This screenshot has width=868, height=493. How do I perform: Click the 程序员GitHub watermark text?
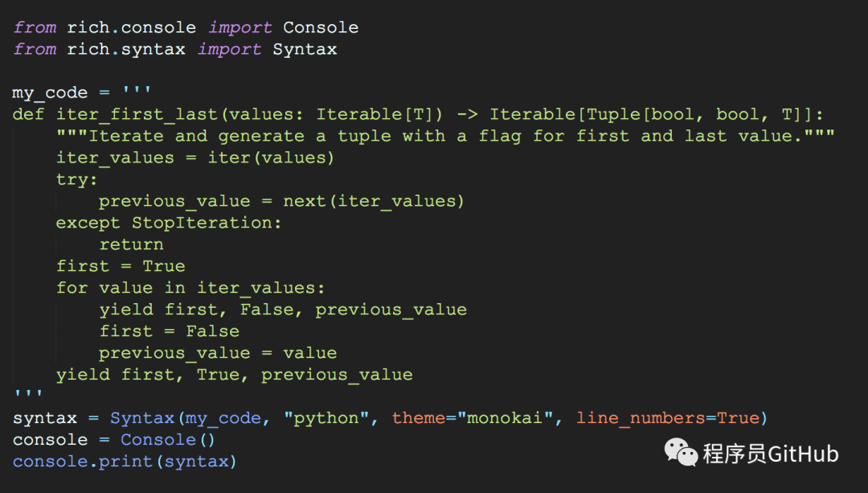tap(770, 454)
